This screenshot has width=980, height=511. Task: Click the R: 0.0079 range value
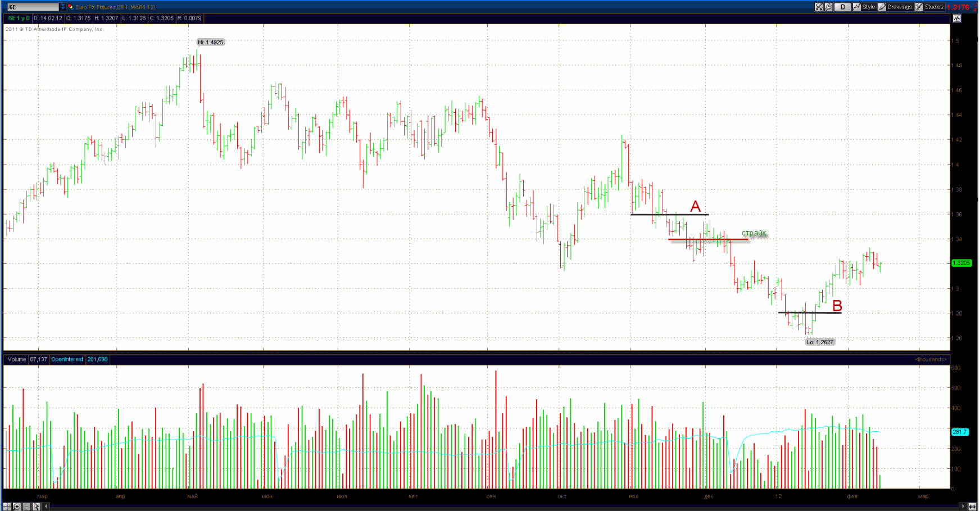click(189, 19)
